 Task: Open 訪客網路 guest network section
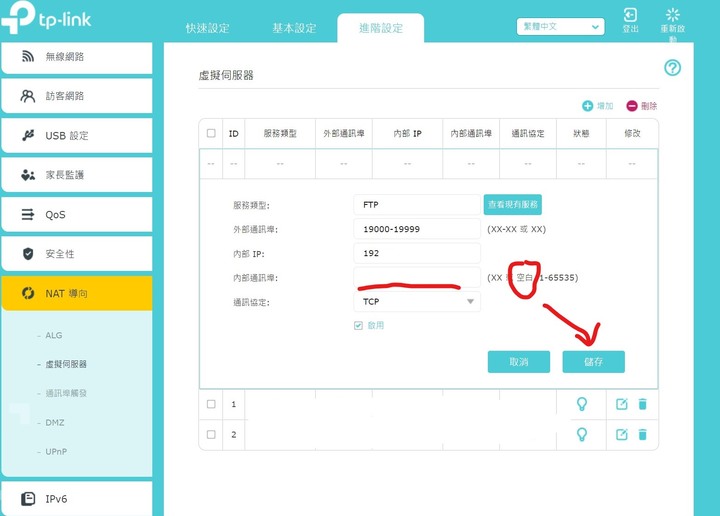coord(77,96)
